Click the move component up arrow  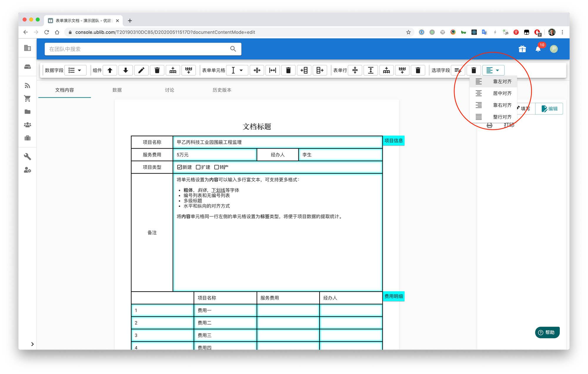click(110, 70)
